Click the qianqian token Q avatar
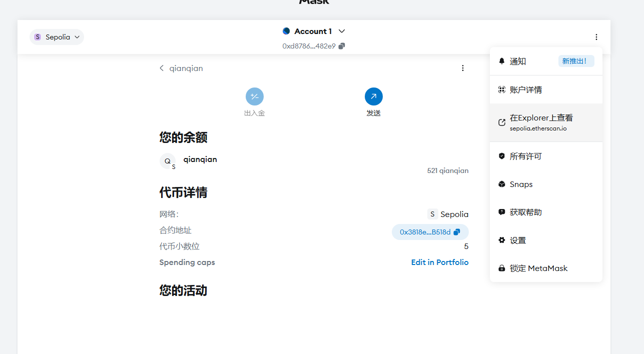 pos(168,161)
